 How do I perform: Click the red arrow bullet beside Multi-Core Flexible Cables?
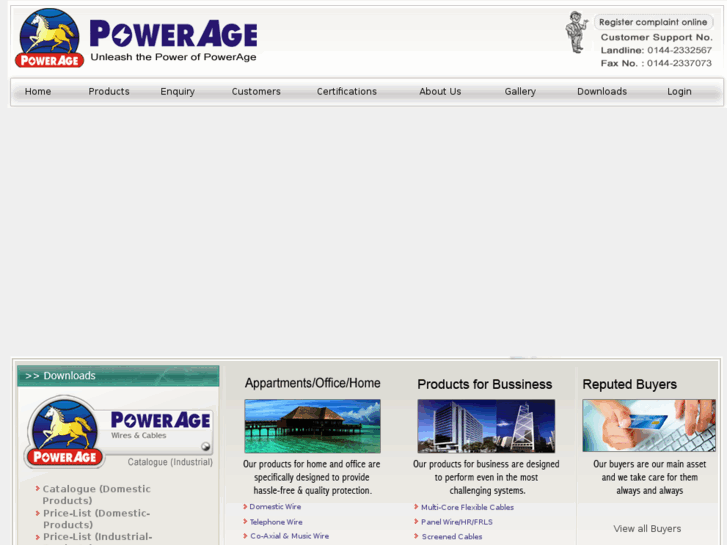click(x=416, y=507)
